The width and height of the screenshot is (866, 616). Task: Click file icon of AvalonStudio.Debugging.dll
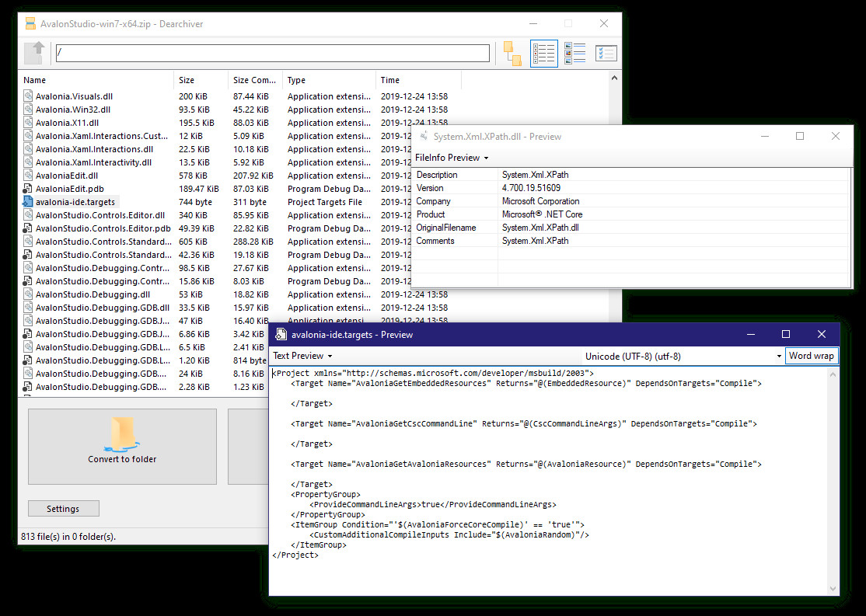point(28,294)
